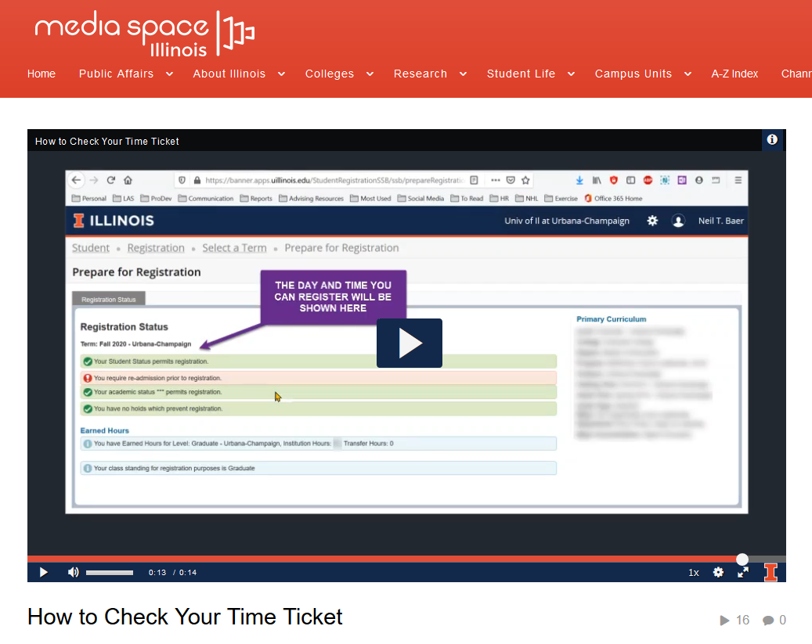This screenshot has height=644, width=812.
Task: Click the comments bubble icon showing 0
Action: (770, 620)
